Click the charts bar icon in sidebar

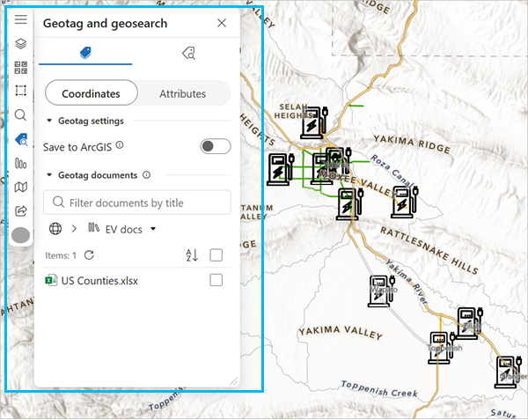(x=20, y=163)
